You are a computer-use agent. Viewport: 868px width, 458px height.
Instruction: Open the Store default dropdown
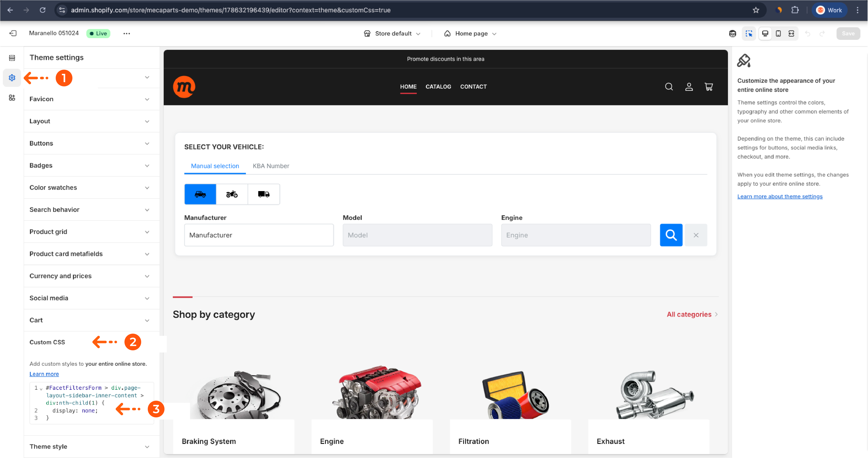click(x=392, y=34)
